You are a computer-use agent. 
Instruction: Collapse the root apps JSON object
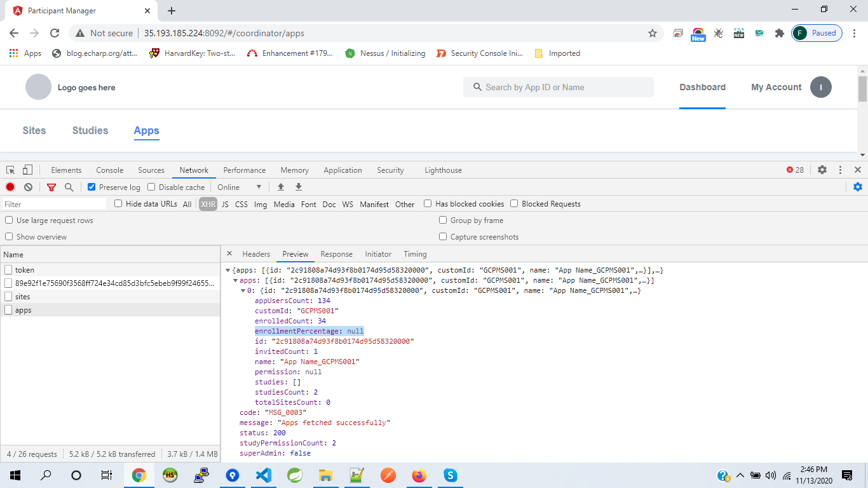pyautogui.click(x=228, y=270)
